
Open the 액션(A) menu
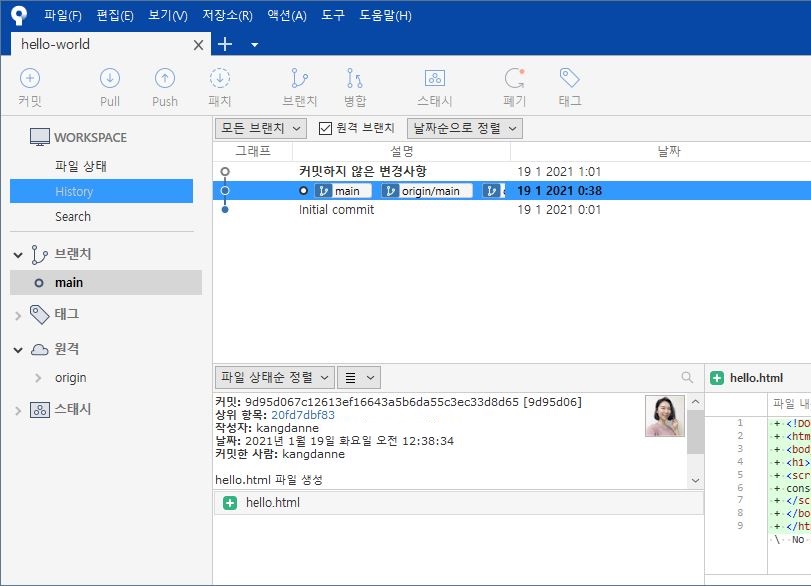click(287, 16)
